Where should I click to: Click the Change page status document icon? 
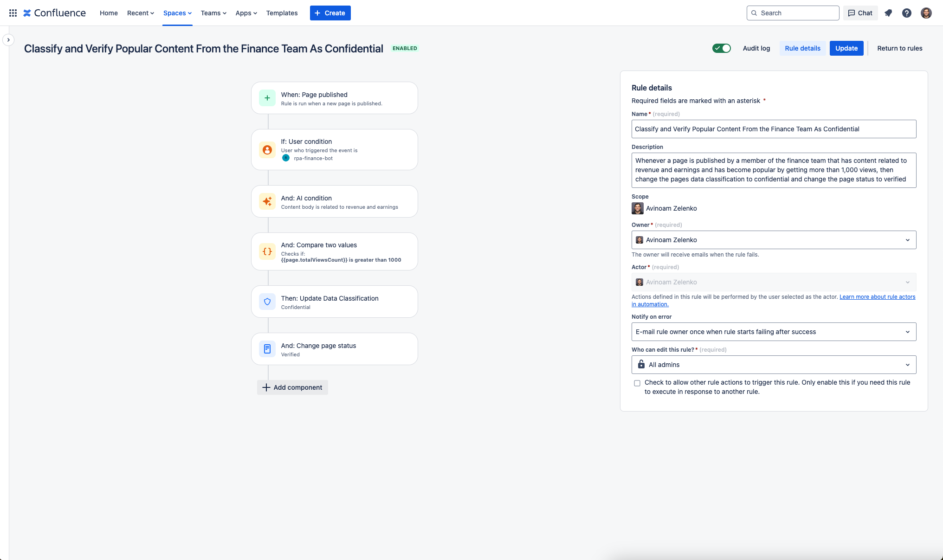tap(267, 348)
